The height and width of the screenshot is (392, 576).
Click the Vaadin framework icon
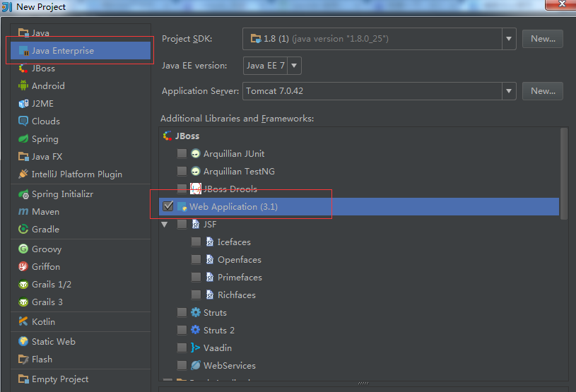(x=196, y=348)
